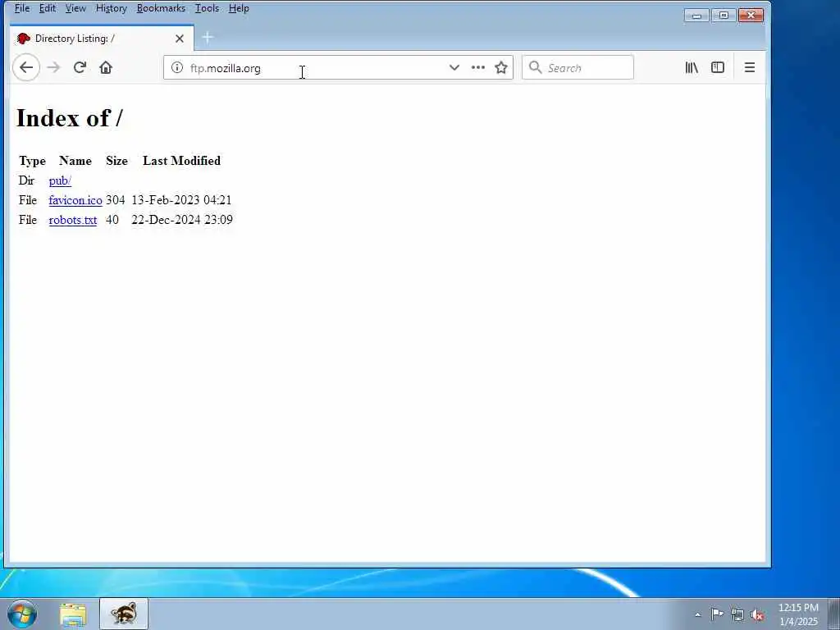This screenshot has width=840, height=630.
Task: Open a new tab with plus button
Action: point(208,38)
